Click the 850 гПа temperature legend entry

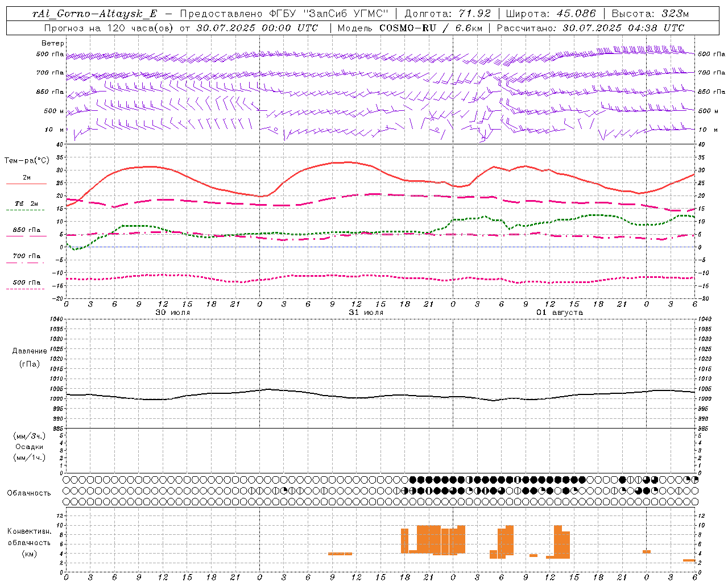pos(27,230)
